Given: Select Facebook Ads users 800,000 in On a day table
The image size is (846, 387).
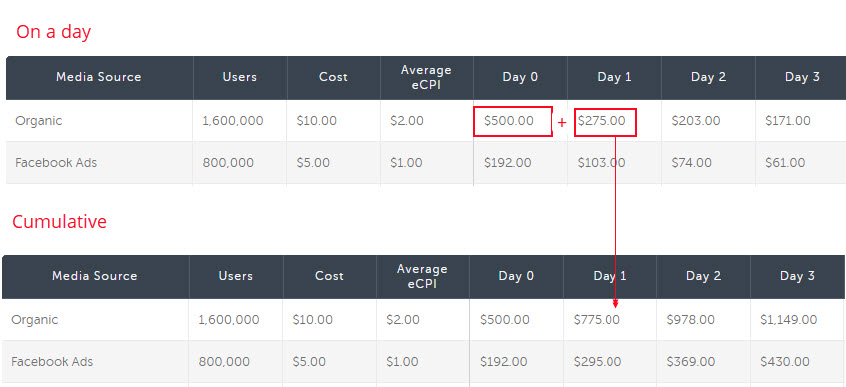Looking at the screenshot, I should tap(228, 162).
